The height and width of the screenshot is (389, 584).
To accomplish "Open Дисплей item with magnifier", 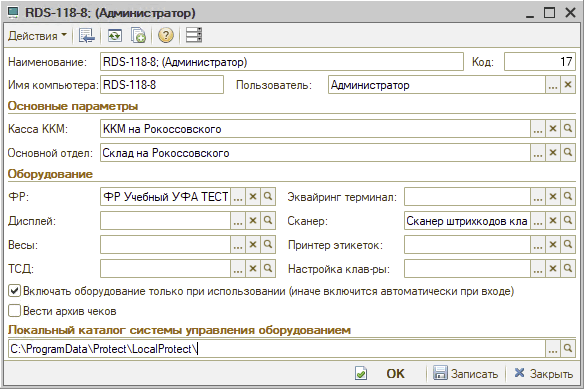I will (x=268, y=221).
